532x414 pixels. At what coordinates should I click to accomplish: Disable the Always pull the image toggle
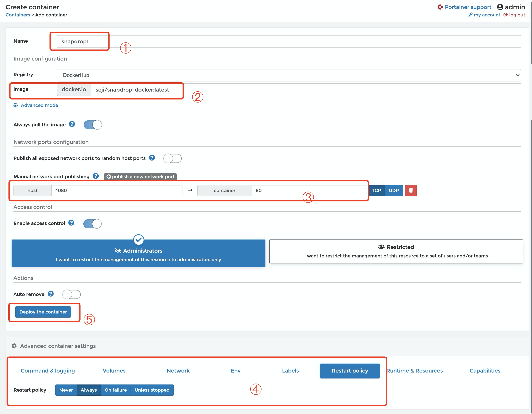(93, 125)
